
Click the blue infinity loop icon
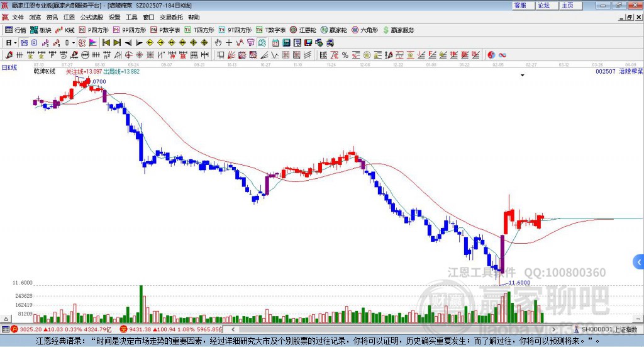point(502,55)
